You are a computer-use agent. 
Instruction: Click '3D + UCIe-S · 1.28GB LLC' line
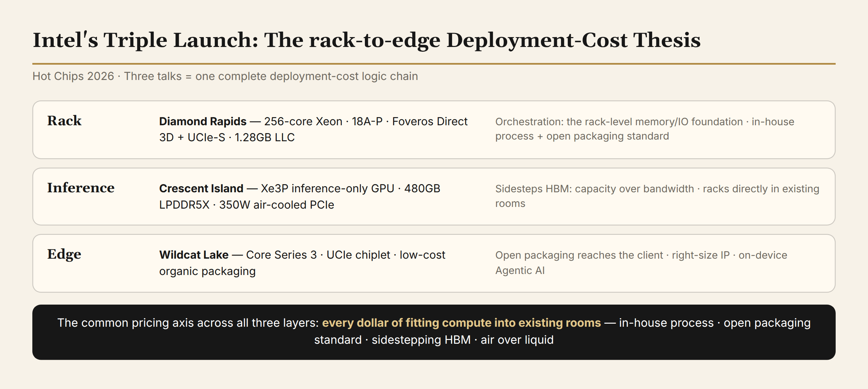227,137
